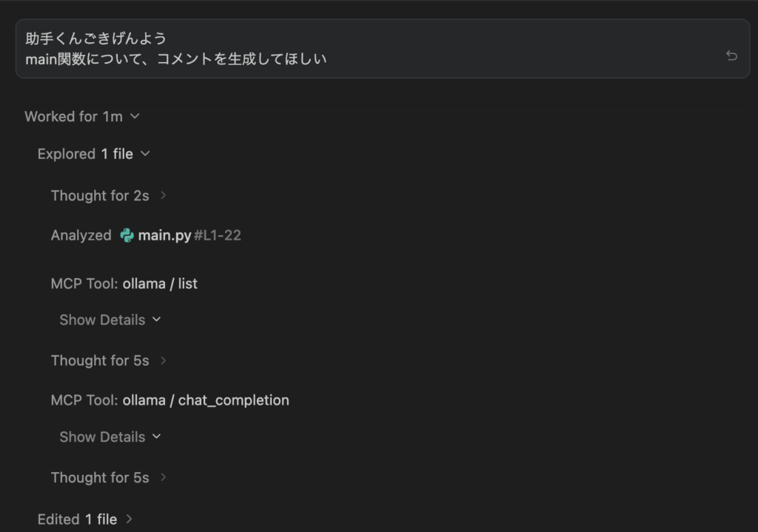Click the 'Explored 1 file' label

point(85,154)
